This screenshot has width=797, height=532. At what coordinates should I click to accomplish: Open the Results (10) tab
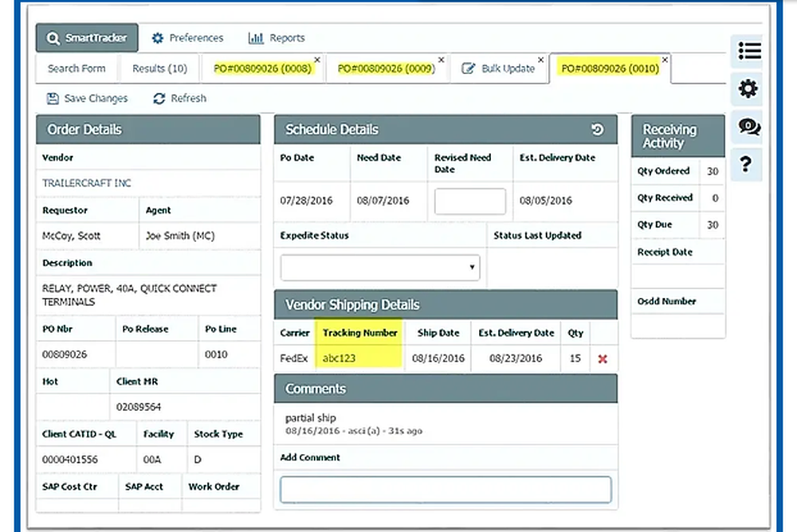(159, 68)
